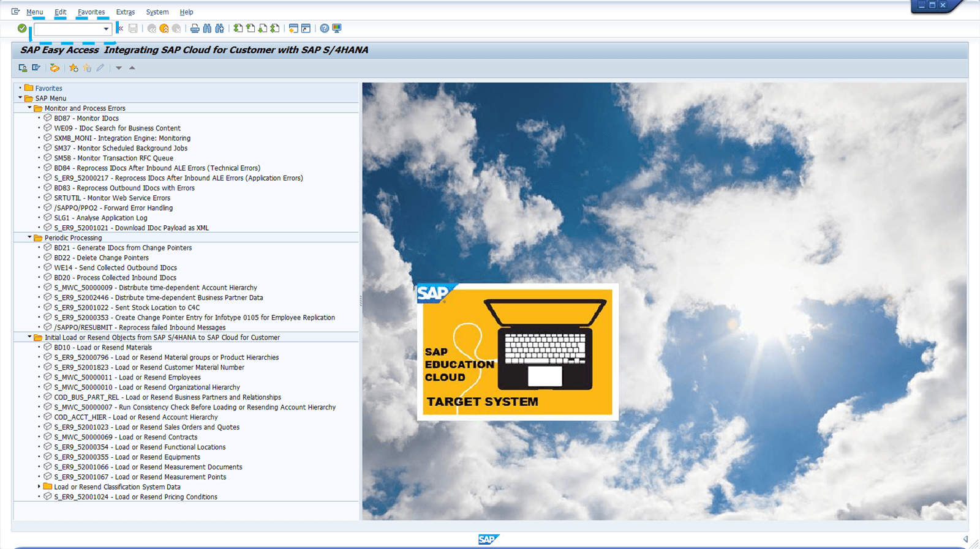The image size is (980, 549).
Task: Select S_MWC_50000069 - Load or Resend Contracts
Action: 126,437
